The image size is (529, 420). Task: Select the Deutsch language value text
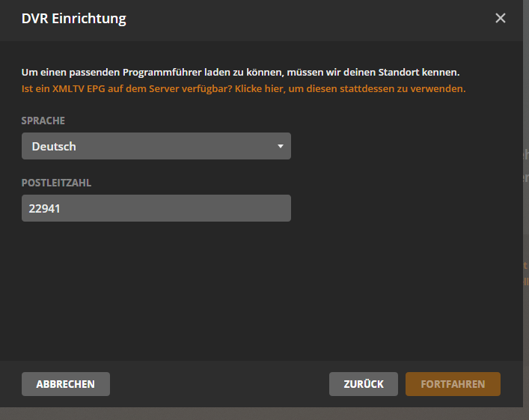pos(54,147)
